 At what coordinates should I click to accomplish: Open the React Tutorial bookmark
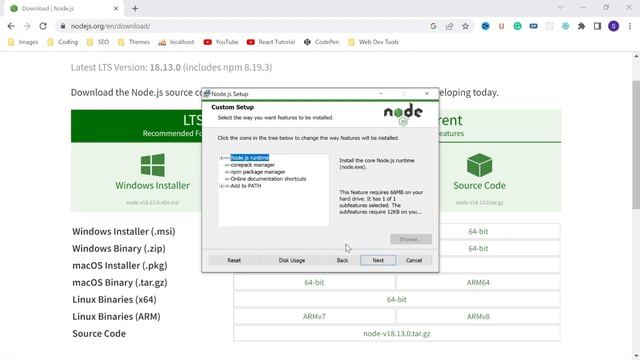271,42
